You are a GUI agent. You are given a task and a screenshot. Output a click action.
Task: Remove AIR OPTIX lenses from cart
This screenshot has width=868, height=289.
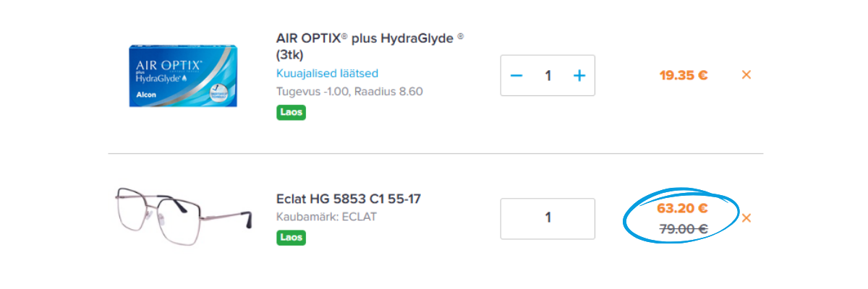click(x=746, y=74)
